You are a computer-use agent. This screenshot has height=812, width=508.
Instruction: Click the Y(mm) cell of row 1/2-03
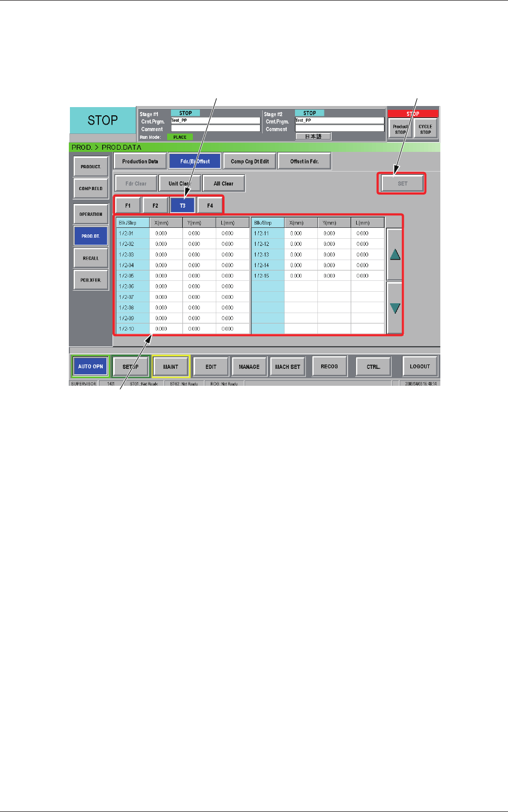coord(199,255)
